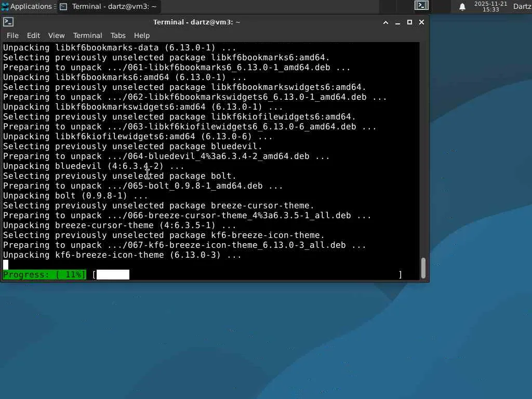Minimize the Terminal window
The height and width of the screenshot is (399, 532).
pos(397,22)
